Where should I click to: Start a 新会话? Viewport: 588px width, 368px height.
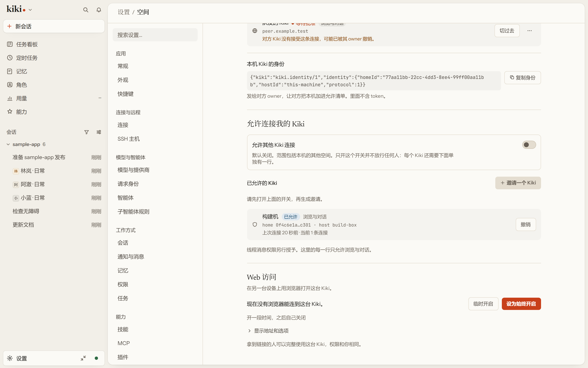pos(54,26)
